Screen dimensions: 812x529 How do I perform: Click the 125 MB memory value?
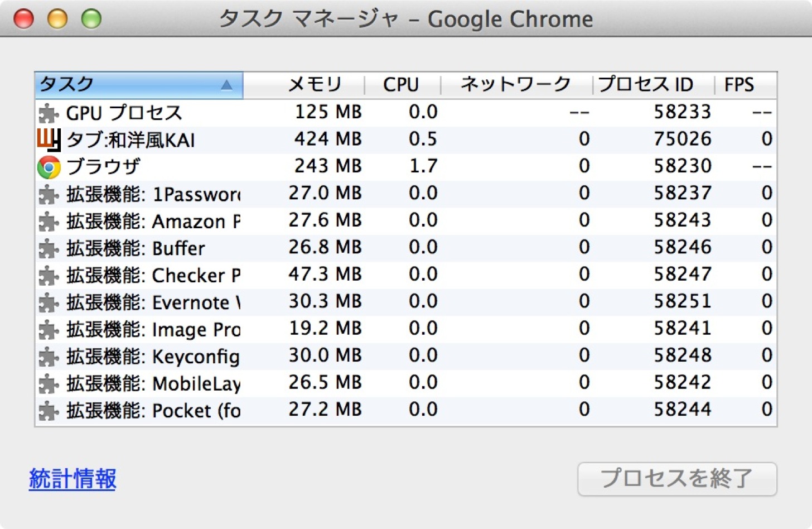coord(328,112)
